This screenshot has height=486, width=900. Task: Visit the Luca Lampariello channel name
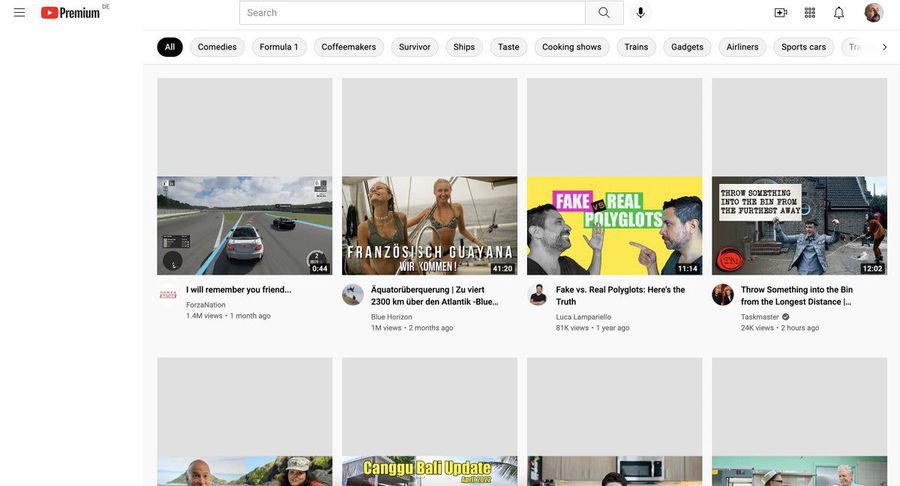point(583,317)
